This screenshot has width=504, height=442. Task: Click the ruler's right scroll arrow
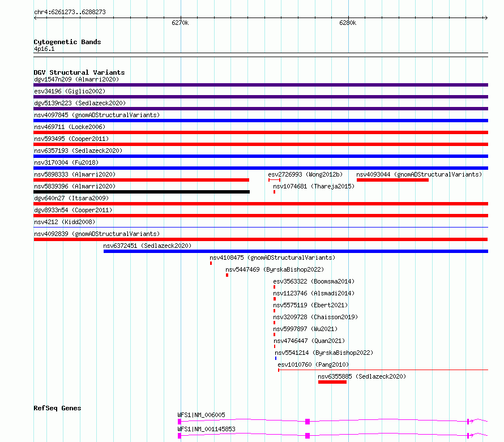(486, 18)
